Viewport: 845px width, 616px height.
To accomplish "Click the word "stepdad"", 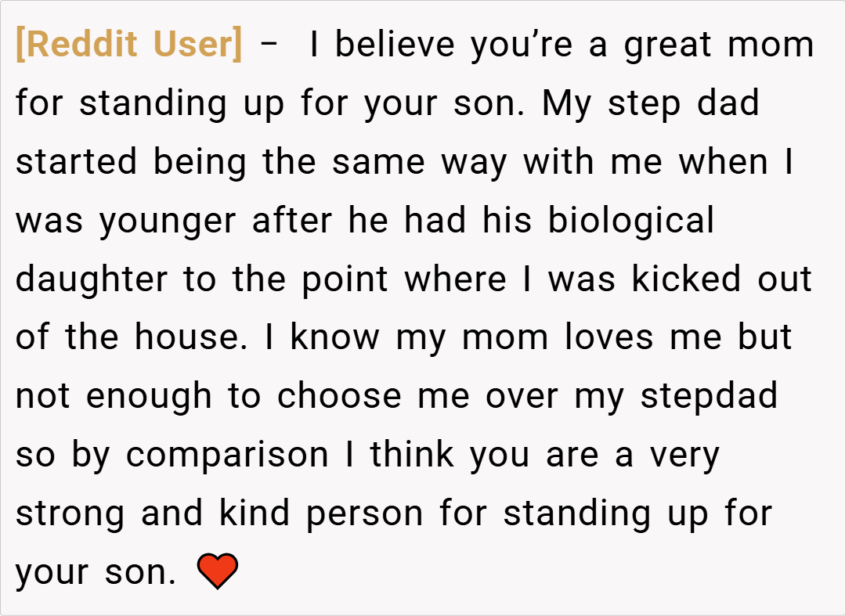I will (x=709, y=397).
